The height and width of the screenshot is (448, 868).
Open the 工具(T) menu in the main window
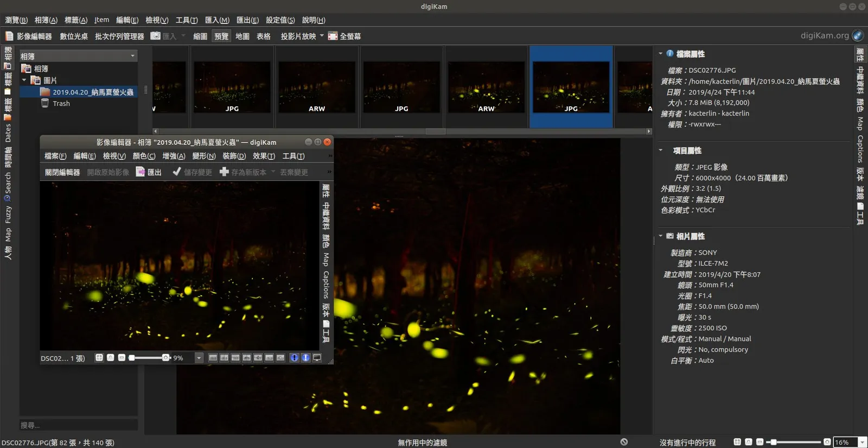coord(187,20)
